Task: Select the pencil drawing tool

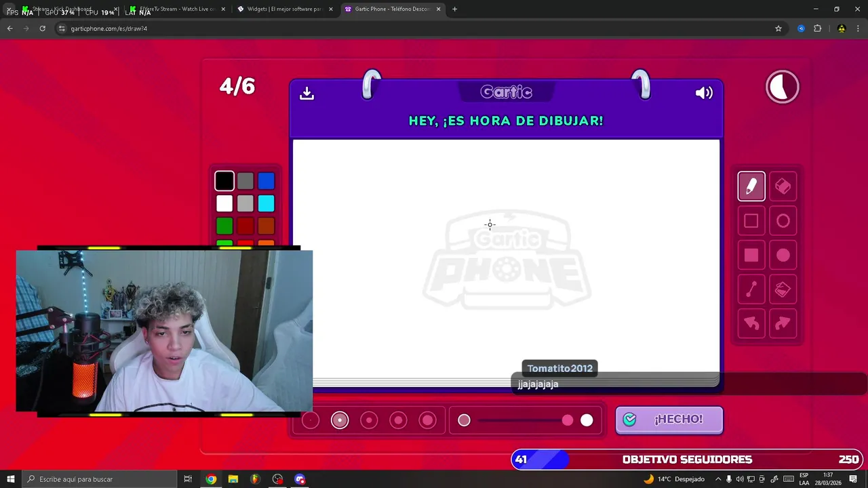Action: click(751, 186)
